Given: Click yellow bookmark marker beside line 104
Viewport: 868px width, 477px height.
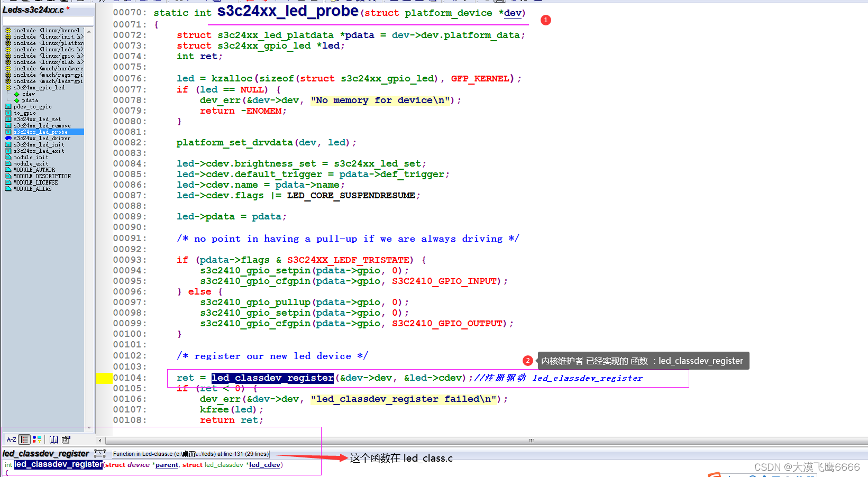Looking at the screenshot, I should [x=104, y=378].
